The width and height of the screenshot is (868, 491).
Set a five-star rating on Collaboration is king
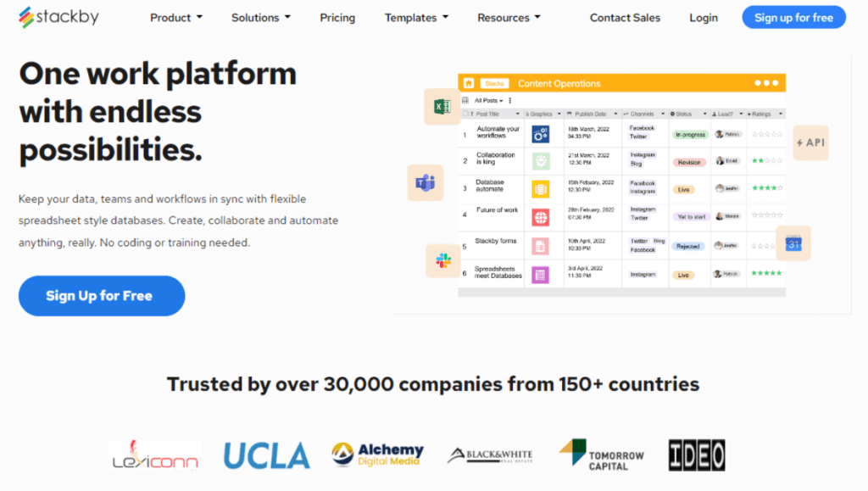tap(778, 161)
